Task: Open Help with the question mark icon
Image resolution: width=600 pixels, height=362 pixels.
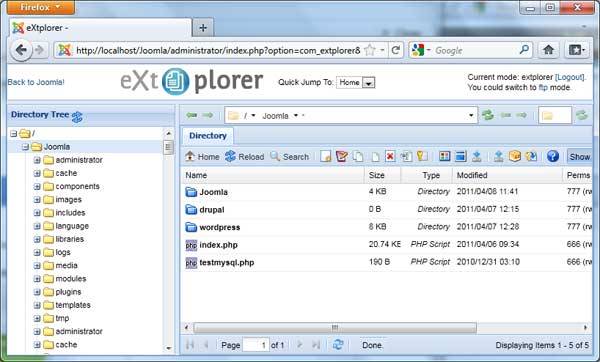Action: pos(553,156)
